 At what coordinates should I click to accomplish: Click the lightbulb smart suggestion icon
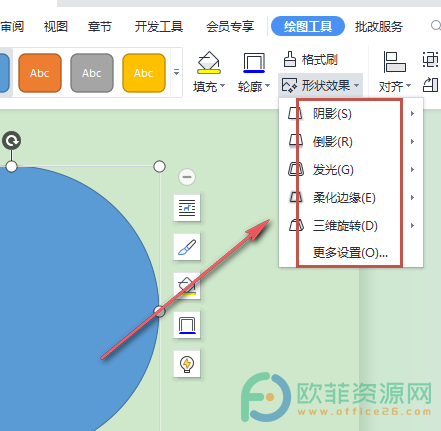coord(187,364)
